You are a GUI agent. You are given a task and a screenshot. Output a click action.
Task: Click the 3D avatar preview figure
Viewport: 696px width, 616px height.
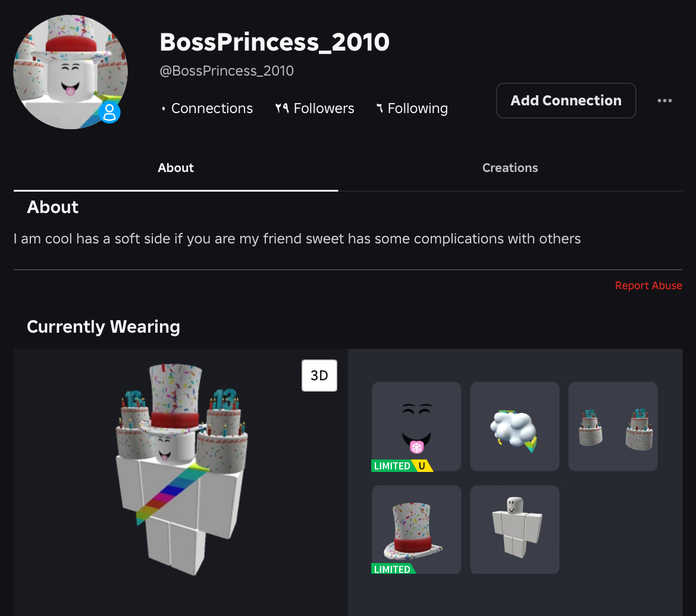pos(182,469)
